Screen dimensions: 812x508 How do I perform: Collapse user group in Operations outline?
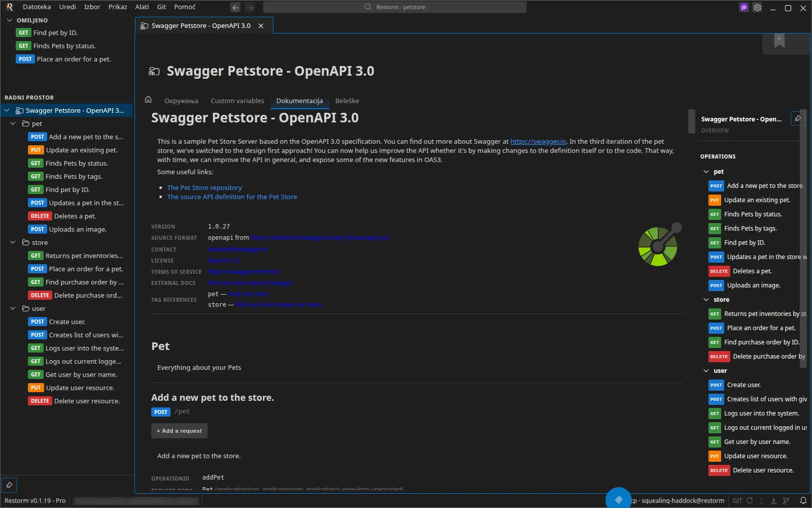(x=706, y=371)
